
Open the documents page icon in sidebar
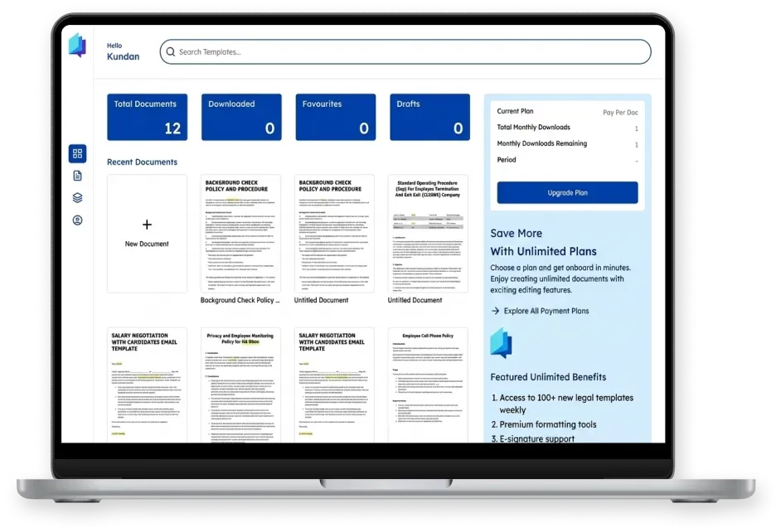[x=77, y=176]
